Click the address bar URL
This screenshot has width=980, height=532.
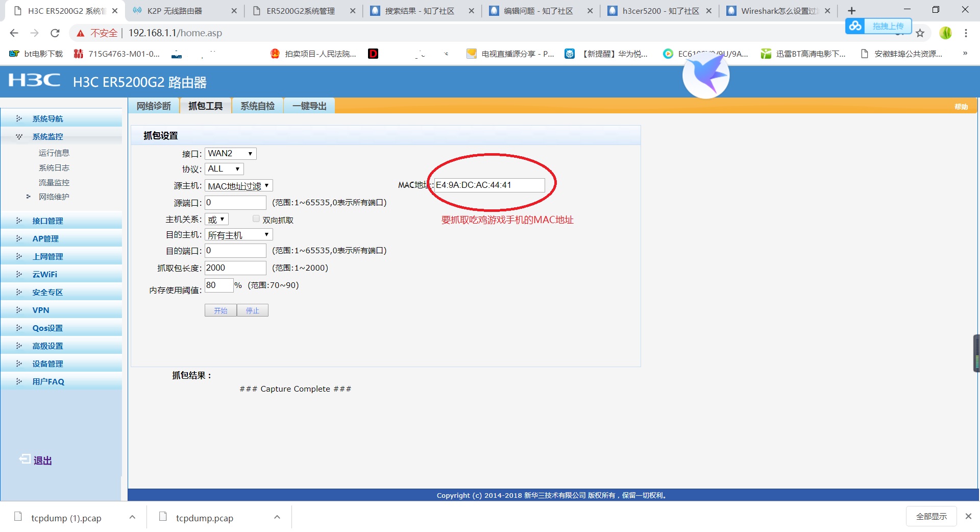point(175,33)
